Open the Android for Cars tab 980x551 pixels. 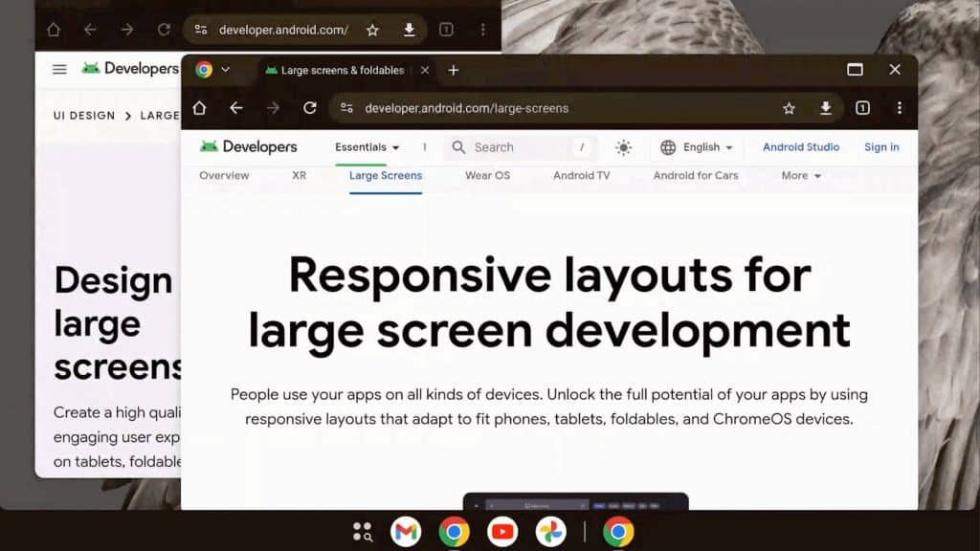[696, 176]
